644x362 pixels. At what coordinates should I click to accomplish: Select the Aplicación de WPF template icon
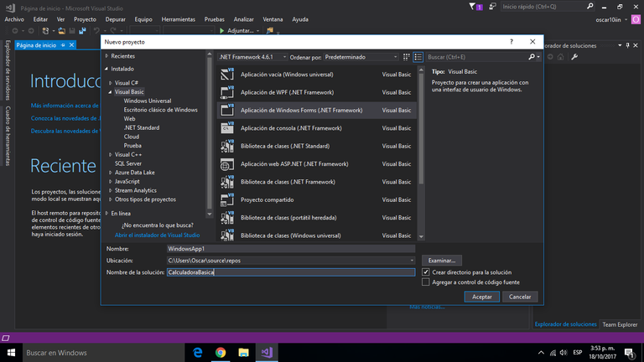point(226,92)
